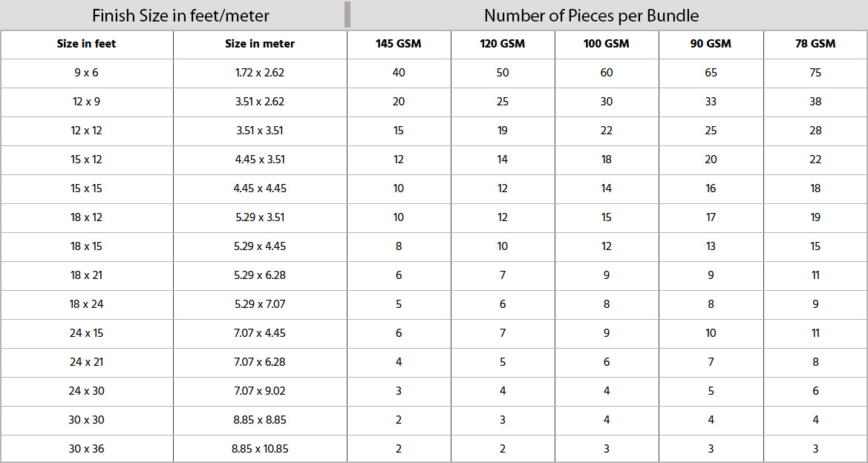Select the 145 GSM column header
The width and height of the screenshot is (868, 463).
399,45
